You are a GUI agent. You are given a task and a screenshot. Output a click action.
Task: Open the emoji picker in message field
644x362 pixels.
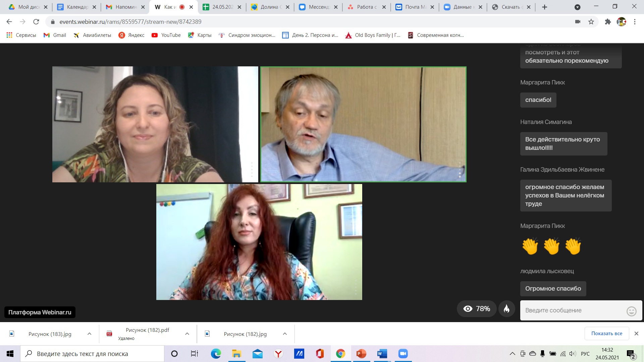[631, 311]
